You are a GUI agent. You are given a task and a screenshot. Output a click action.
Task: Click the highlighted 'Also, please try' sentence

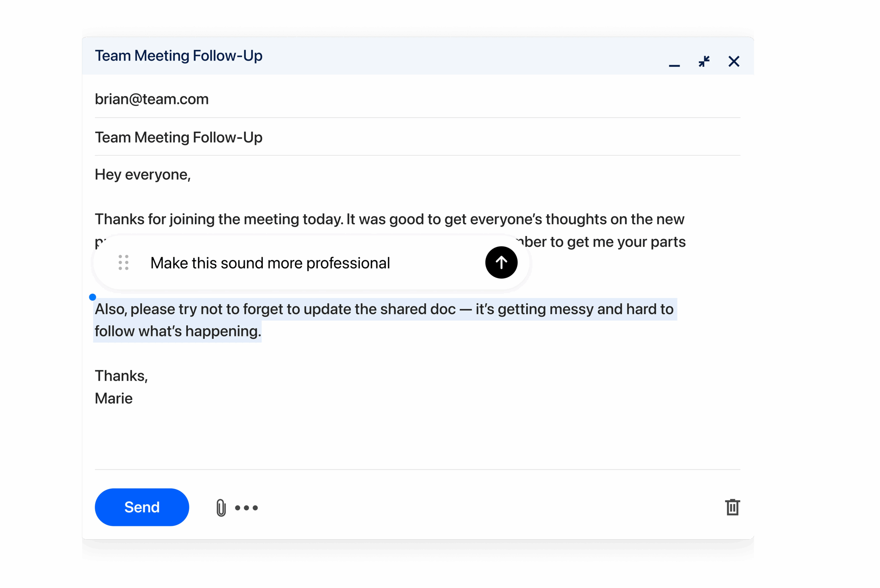(384, 309)
